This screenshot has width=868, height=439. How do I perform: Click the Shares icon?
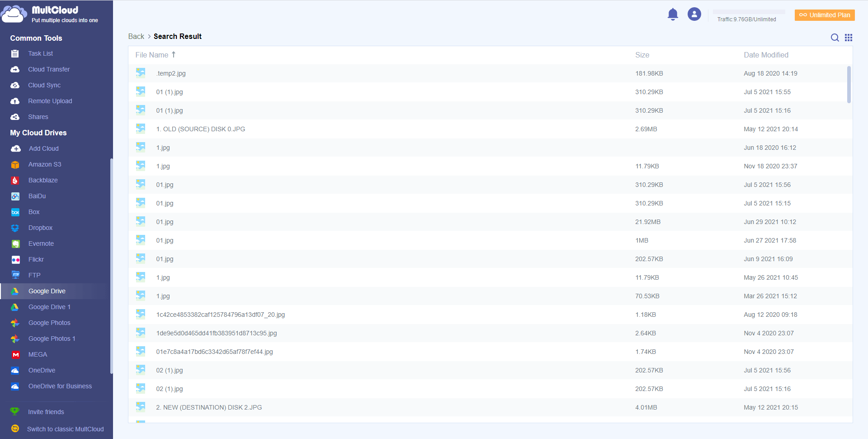(x=15, y=117)
